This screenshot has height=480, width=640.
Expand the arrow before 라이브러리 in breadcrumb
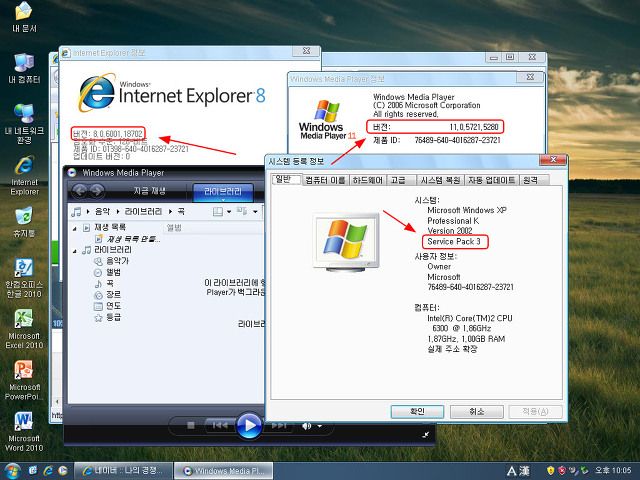[118, 211]
